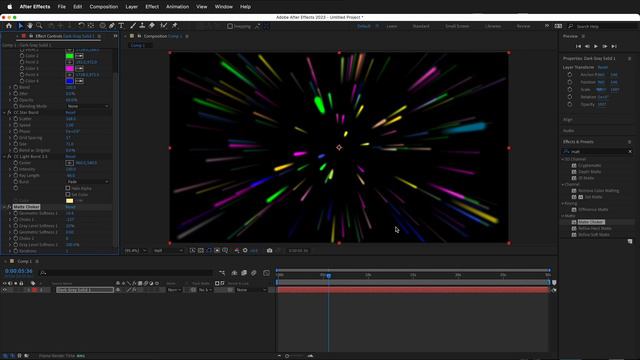640x360 pixels.
Task: Switch to the Small Screen workspace
Action: (x=457, y=26)
